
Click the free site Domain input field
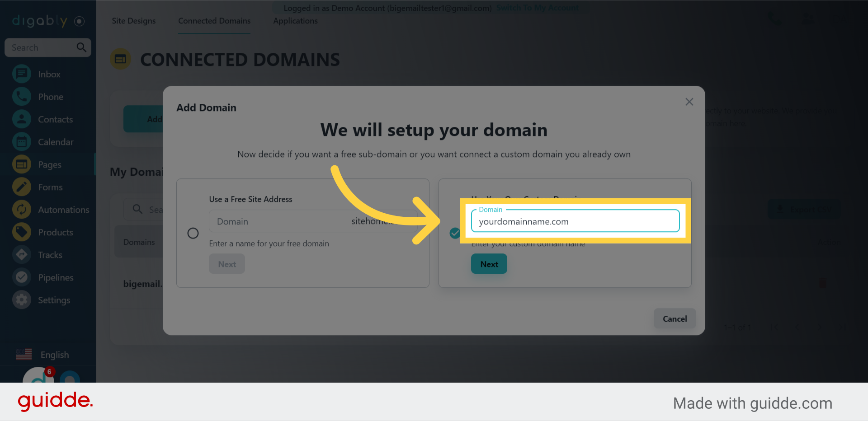coord(313,221)
